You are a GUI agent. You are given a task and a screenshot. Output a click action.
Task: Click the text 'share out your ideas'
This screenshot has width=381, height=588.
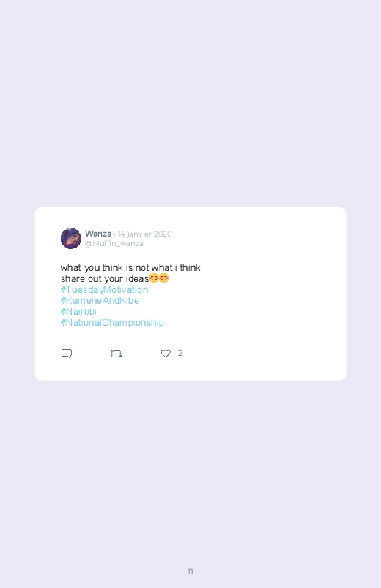(x=105, y=279)
